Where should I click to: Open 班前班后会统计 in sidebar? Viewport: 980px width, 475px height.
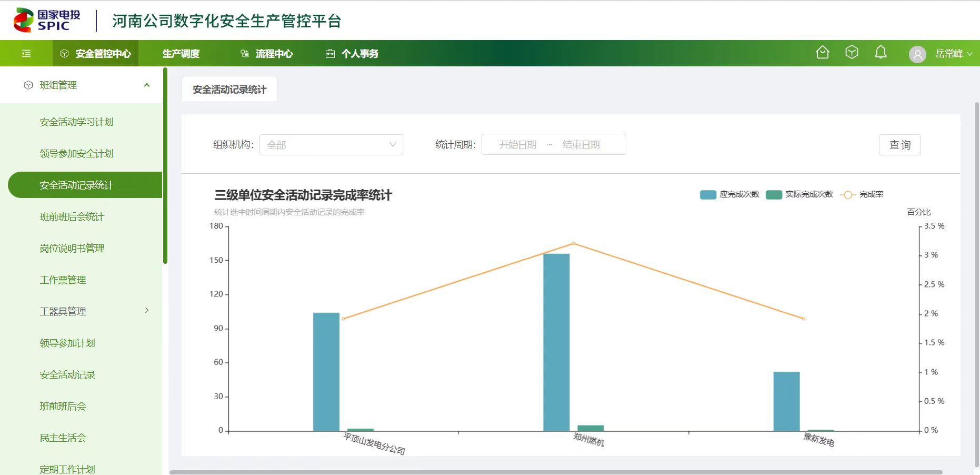tap(72, 216)
